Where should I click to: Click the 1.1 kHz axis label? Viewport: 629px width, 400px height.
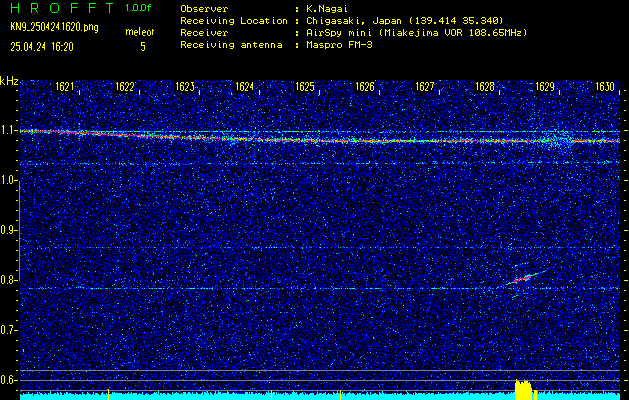[7, 131]
